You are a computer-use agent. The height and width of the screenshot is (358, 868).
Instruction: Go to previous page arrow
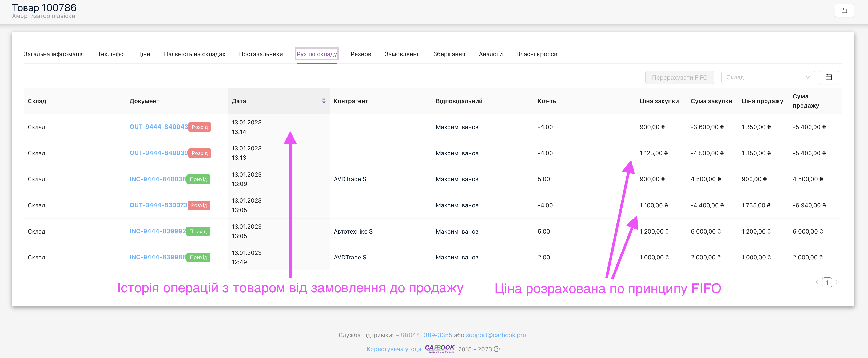point(817,282)
